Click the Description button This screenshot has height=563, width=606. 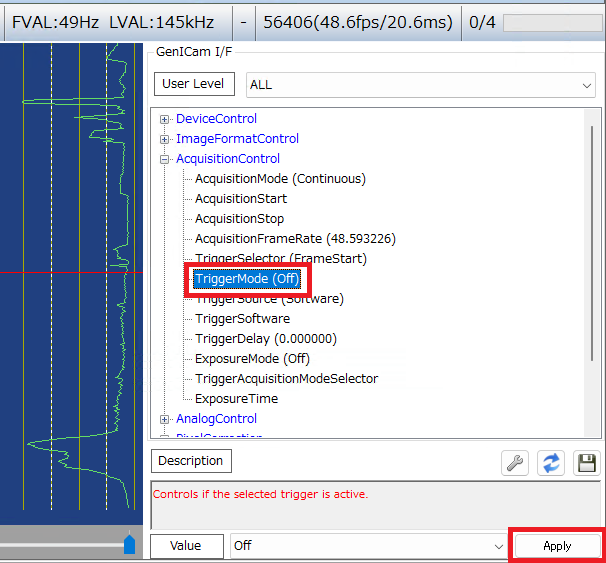190,461
